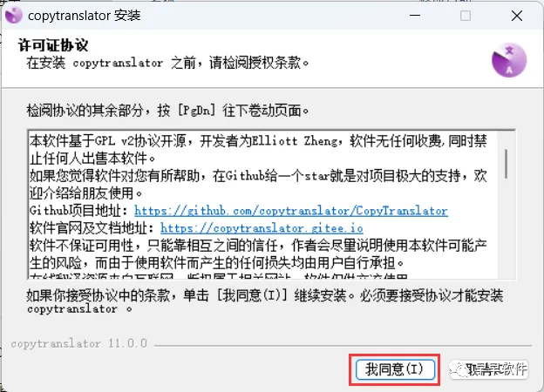Screen dimensions: 544x392
Task: Click the purple translate logo in header
Action: [508, 60]
